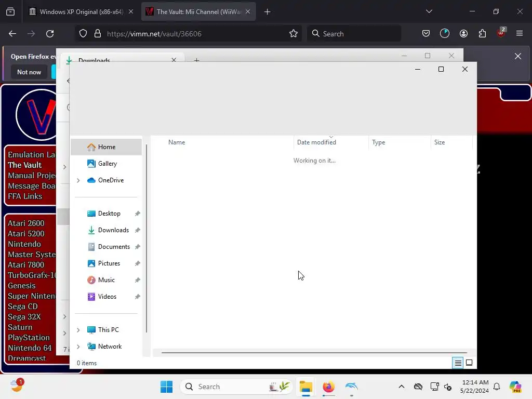This screenshot has width=532, height=399.
Task: Open Firefox View at tab bar start
Action: (x=10, y=12)
